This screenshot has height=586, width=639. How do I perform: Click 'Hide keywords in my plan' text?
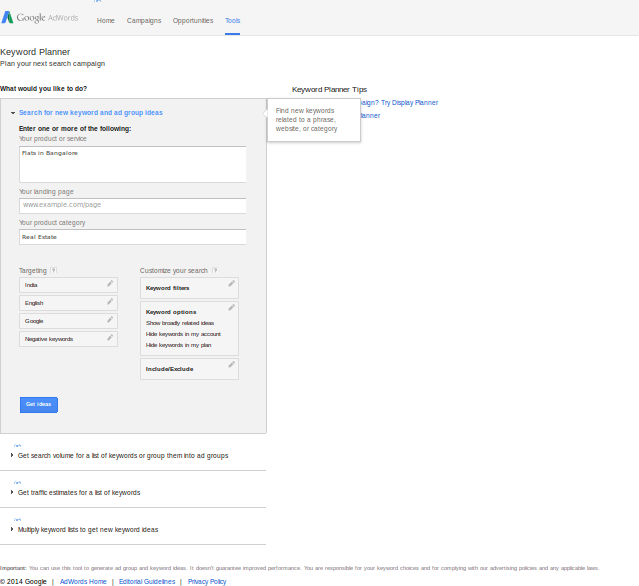click(178, 345)
